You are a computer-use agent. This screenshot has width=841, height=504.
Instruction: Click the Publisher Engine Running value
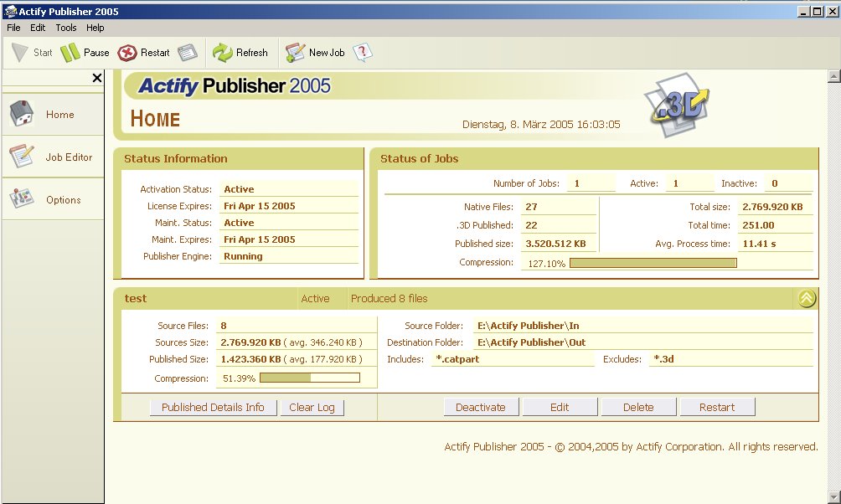[x=243, y=256]
